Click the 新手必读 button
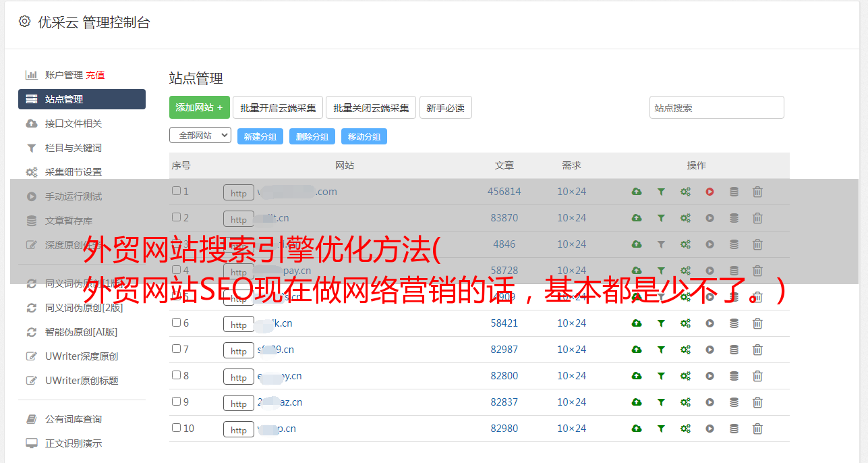868x463 pixels. tap(445, 107)
